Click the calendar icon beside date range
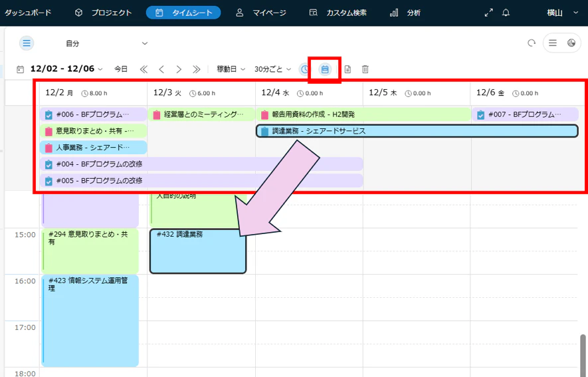 20,69
